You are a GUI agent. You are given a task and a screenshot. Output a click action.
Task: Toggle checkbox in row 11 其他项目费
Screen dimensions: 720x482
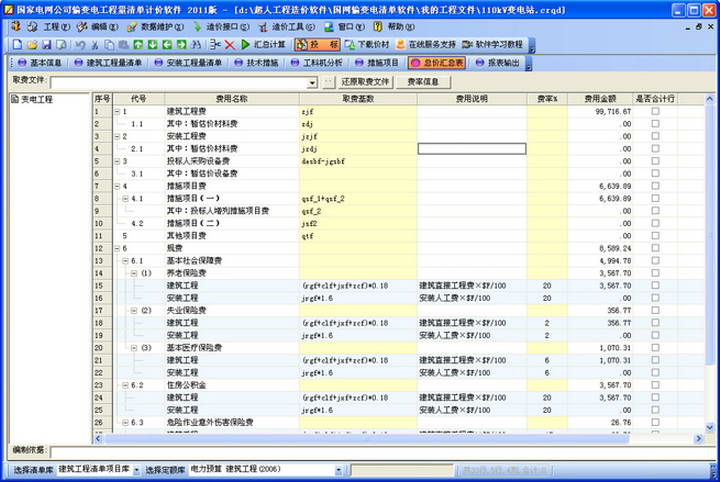pyautogui.click(x=655, y=235)
